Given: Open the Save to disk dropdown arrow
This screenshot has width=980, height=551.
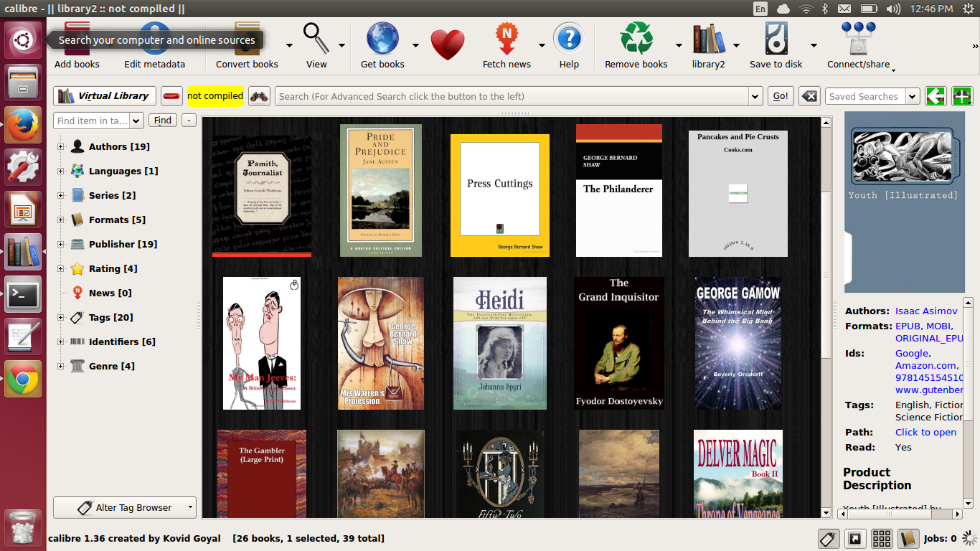Looking at the screenshot, I should click(813, 44).
